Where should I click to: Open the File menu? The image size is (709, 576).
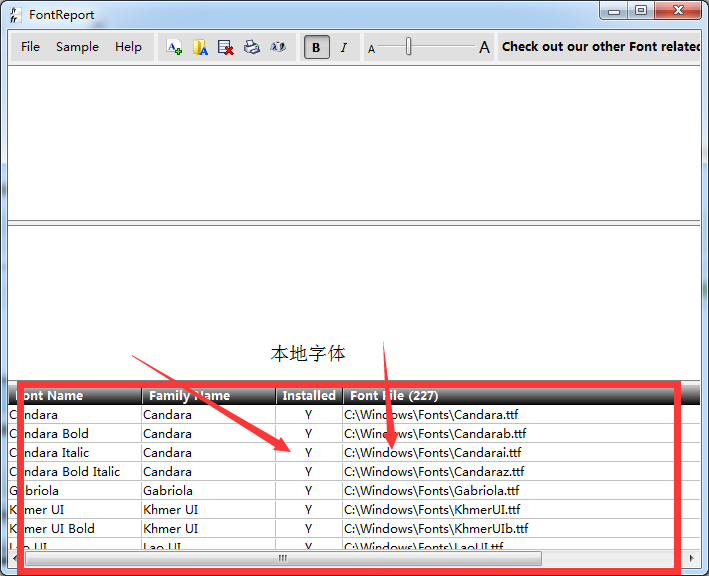31,47
